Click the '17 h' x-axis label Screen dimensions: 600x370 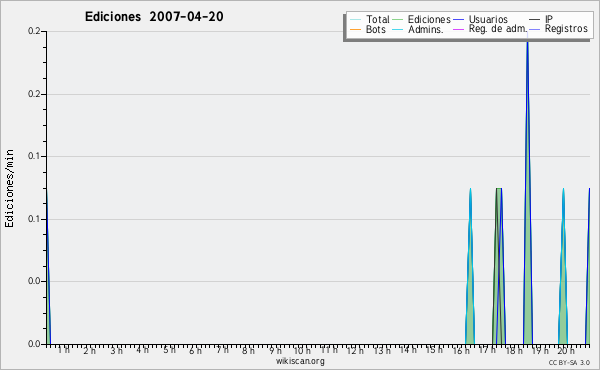487,350
